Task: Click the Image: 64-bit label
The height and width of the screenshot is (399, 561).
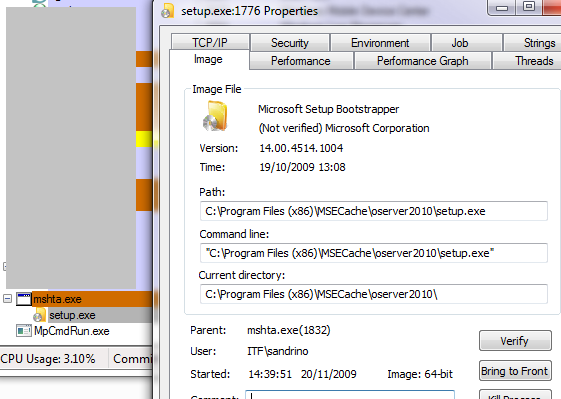Action: click(x=420, y=374)
